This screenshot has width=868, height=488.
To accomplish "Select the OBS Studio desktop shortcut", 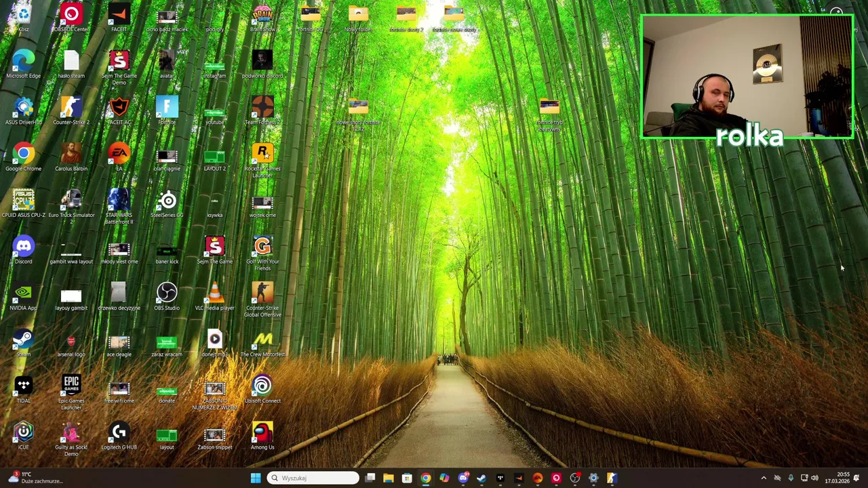I will 167,297.
